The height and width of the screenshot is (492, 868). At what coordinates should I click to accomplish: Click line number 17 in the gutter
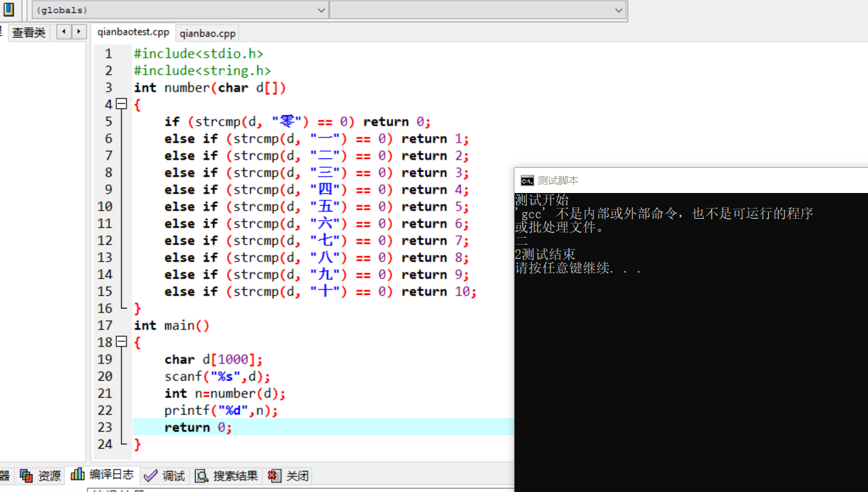(x=105, y=326)
